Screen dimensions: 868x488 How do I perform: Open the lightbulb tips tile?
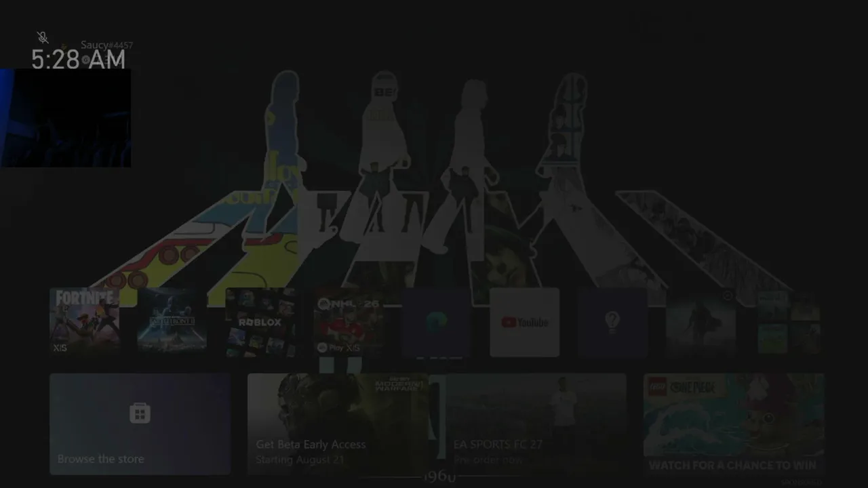pyautogui.click(x=612, y=322)
